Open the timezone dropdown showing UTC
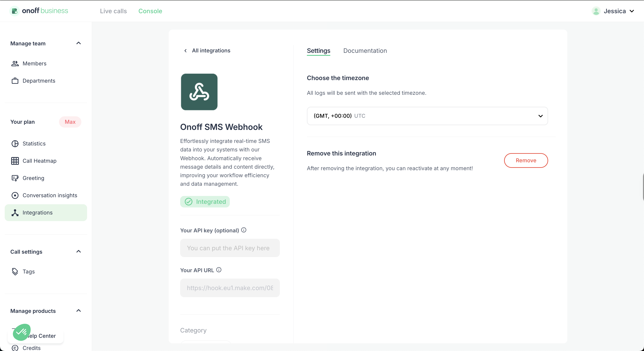Screen dimensions: 644x351 [427, 116]
